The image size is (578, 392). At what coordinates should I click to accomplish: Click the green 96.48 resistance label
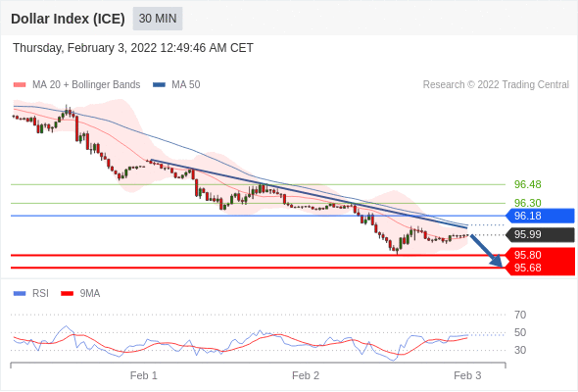(527, 184)
